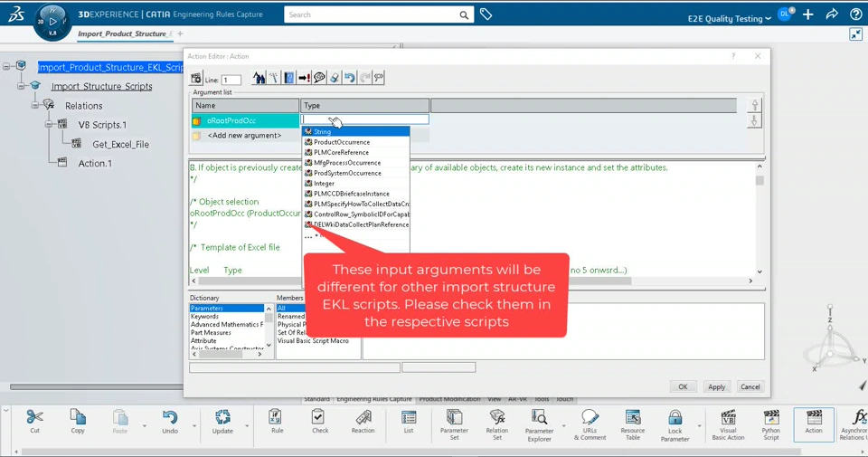Viewport: 868px width, 457px height.
Task: Click the editor settings gear icon beside Line
Action: point(196,78)
